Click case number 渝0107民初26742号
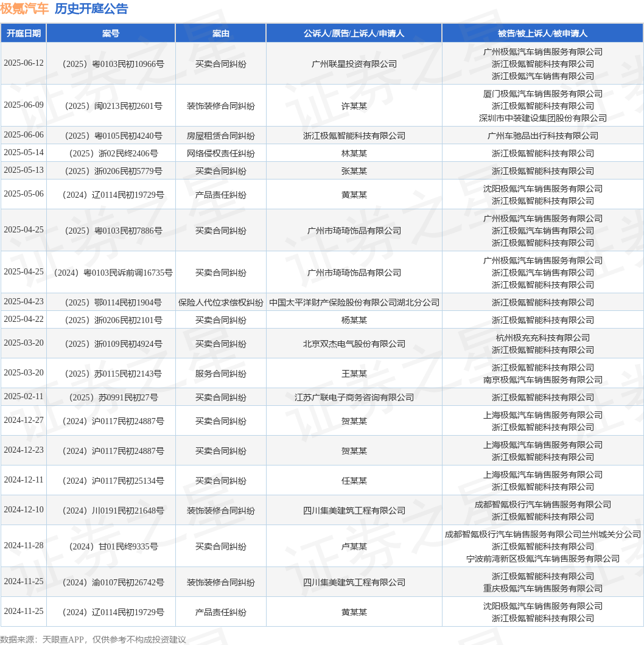 click(x=128, y=582)
